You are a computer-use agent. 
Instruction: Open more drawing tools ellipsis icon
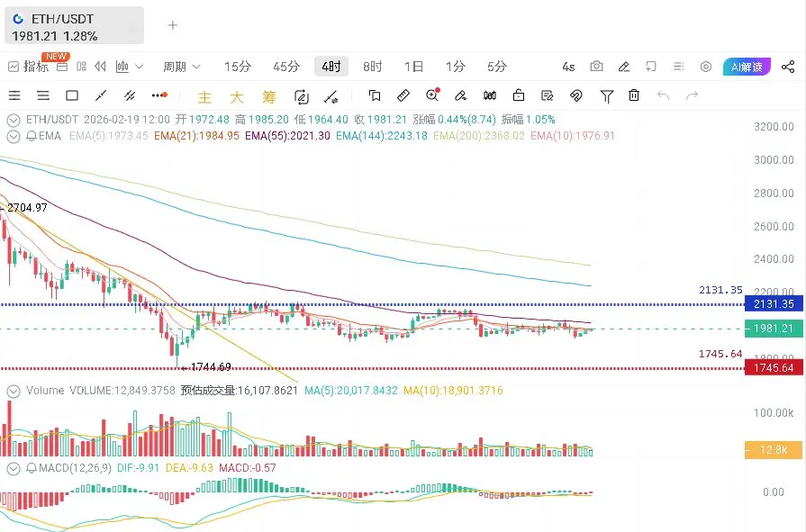click(160, 95)
